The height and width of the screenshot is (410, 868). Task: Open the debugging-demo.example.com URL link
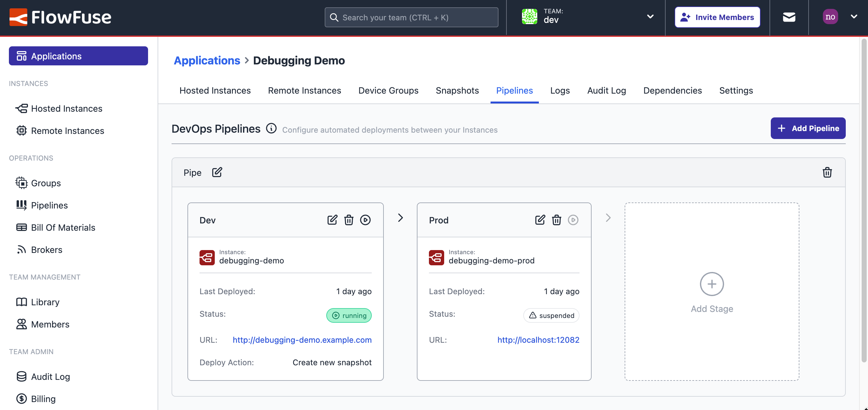pyautogui.click(x=302, y=340)
